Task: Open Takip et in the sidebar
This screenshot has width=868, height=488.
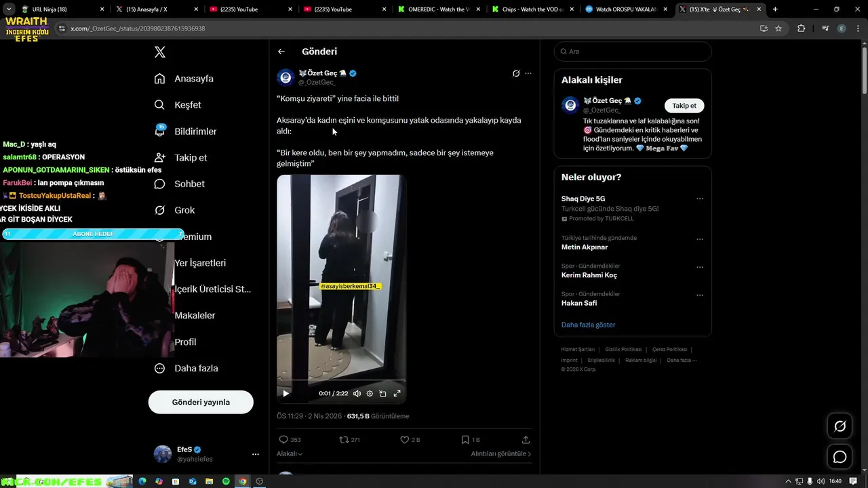Action: [180, 157]
